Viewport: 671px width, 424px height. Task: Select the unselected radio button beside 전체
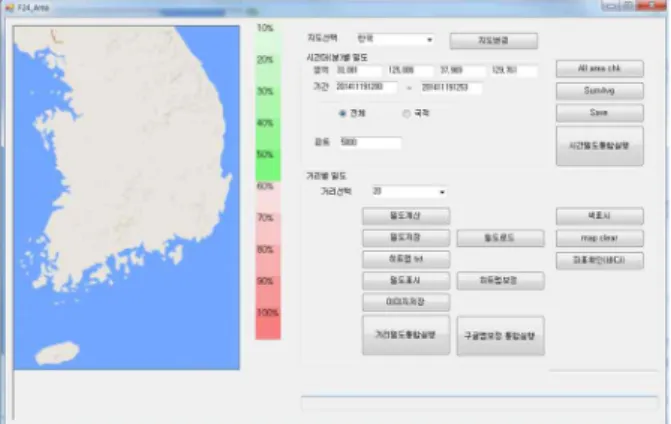(x=407, y=113)
